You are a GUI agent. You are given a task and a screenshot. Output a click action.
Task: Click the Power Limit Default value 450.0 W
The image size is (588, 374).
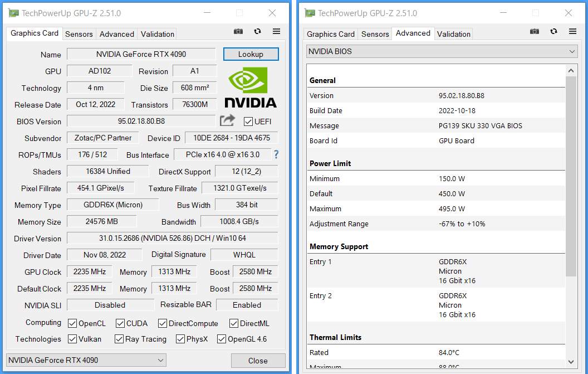452,194
